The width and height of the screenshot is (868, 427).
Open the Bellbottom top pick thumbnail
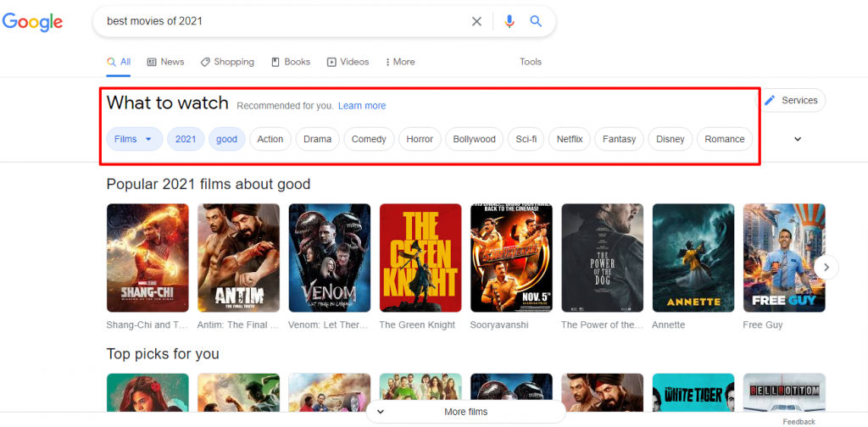click(784, 393)
